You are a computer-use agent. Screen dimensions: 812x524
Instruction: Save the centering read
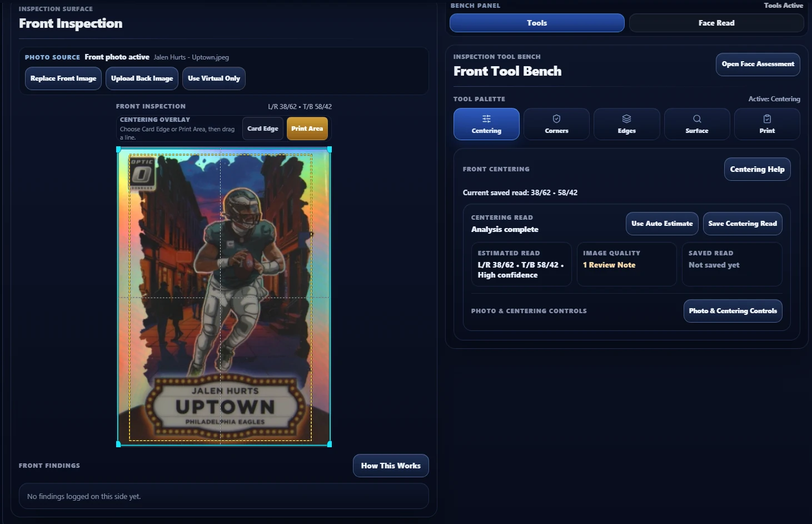(743, 224)
